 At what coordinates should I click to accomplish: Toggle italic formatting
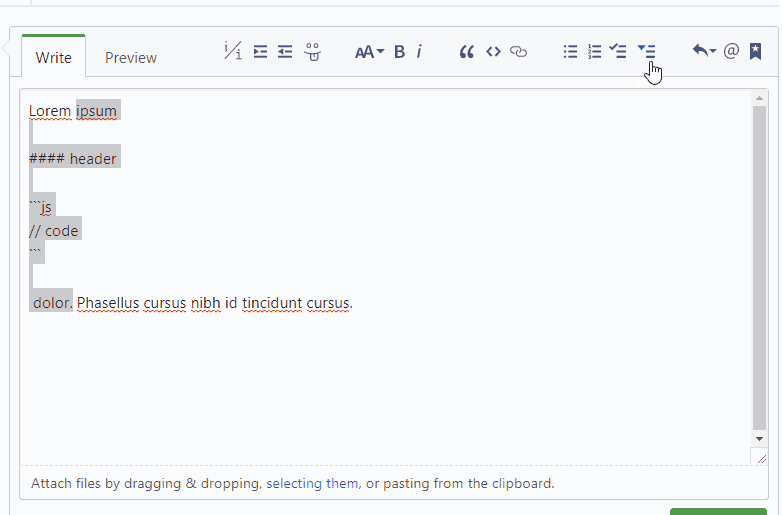[x=419, y=51]
